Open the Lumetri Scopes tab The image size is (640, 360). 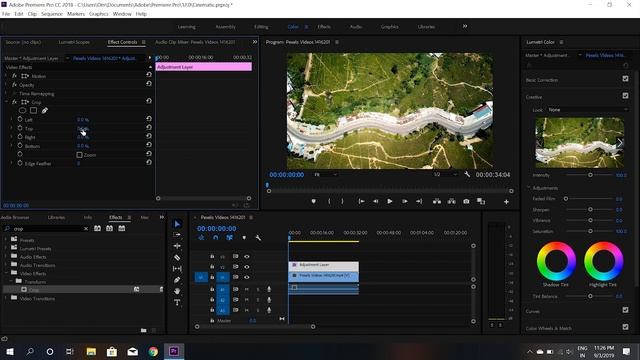coord(74,42)
